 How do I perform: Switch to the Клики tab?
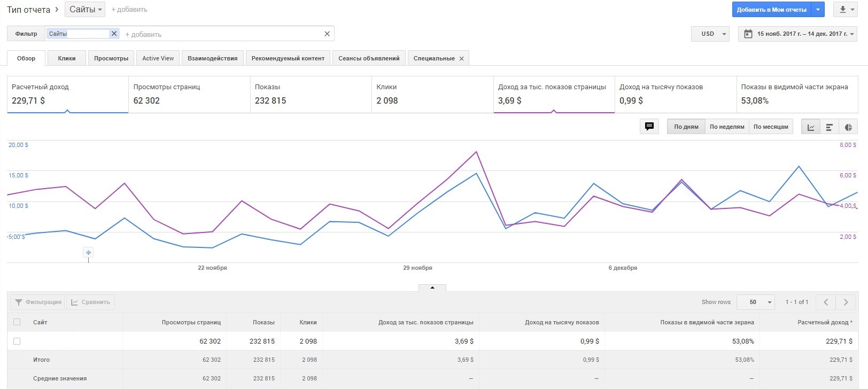[67, 58]
